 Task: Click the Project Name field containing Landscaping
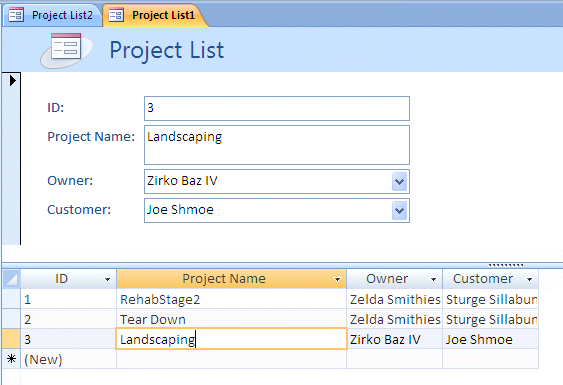click(277, 145)
